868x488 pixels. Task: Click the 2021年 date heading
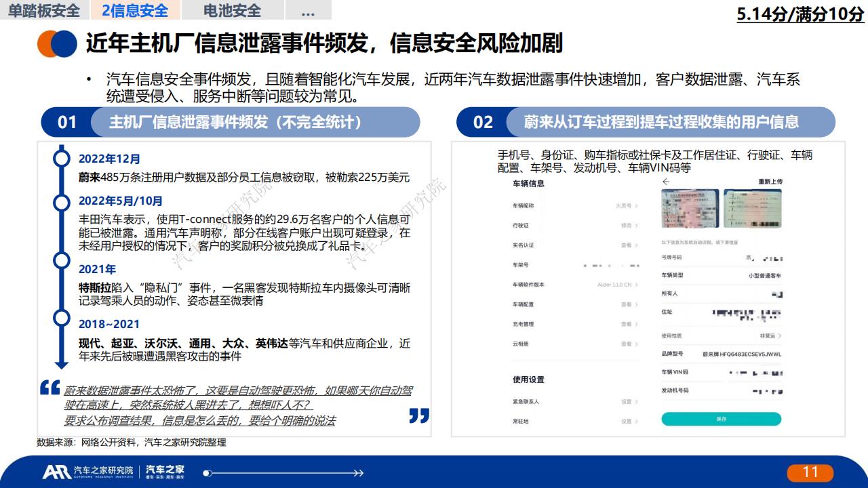pyautogui.click(x=98, y=269)
